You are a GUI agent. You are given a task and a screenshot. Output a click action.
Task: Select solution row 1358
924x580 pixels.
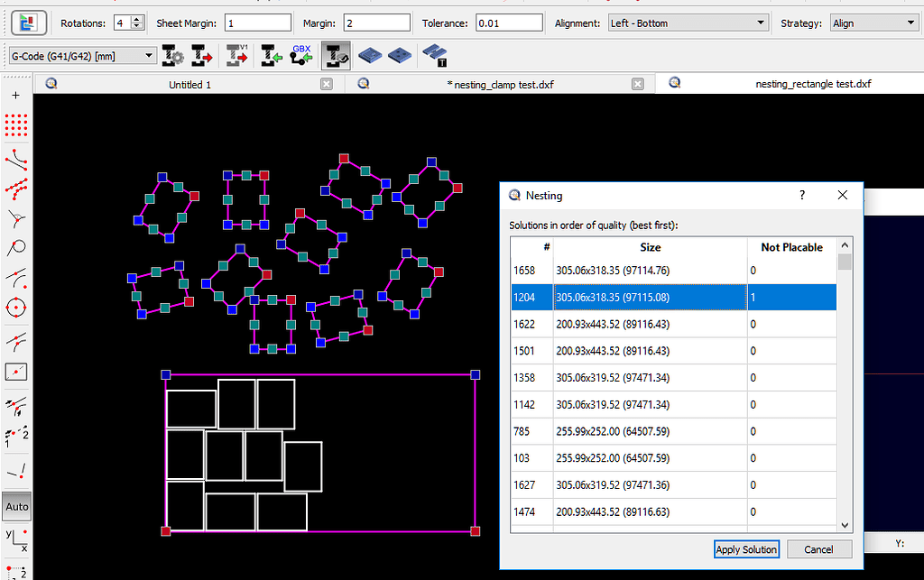point(673,377)
